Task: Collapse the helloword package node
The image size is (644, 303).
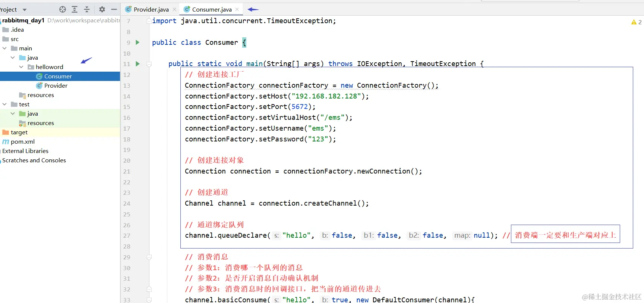Action: (21, 67)
